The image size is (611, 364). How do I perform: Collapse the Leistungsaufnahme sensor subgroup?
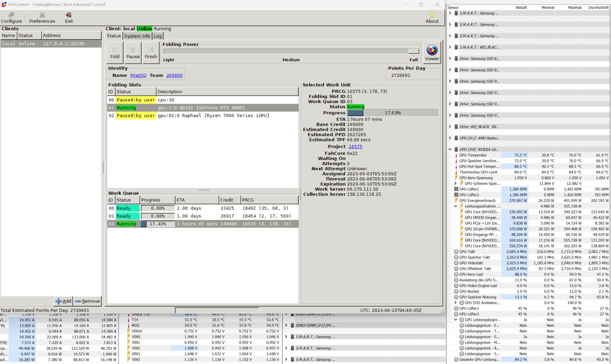point(455,206)
